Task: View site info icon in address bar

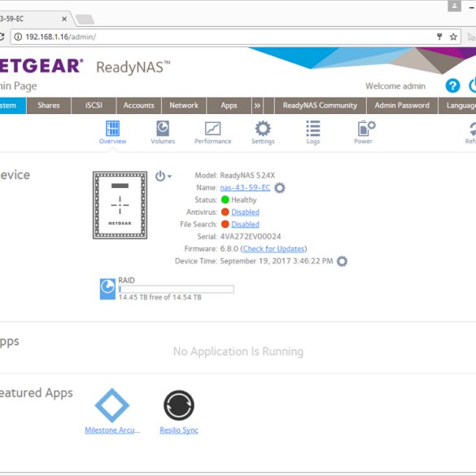Action: click(18, 37)
